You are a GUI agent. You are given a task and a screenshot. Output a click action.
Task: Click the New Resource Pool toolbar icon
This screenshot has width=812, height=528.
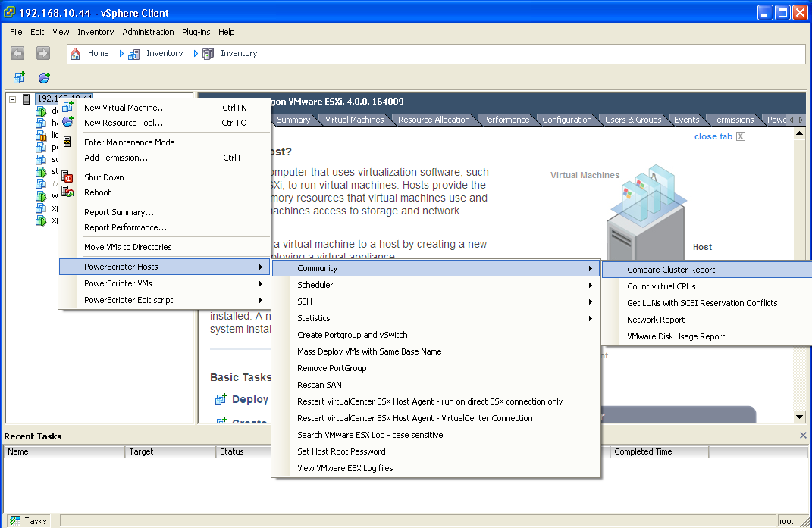(44, 77)
